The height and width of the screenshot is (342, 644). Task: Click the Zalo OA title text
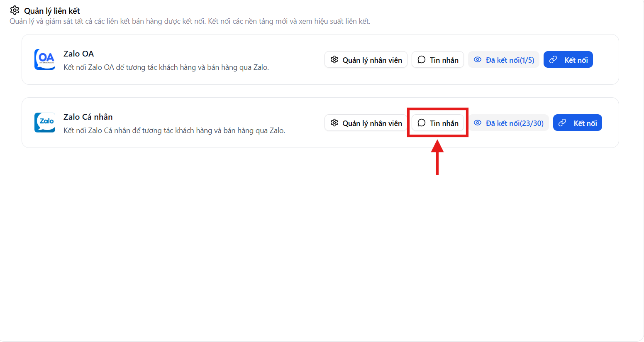(x=78, y=54)
